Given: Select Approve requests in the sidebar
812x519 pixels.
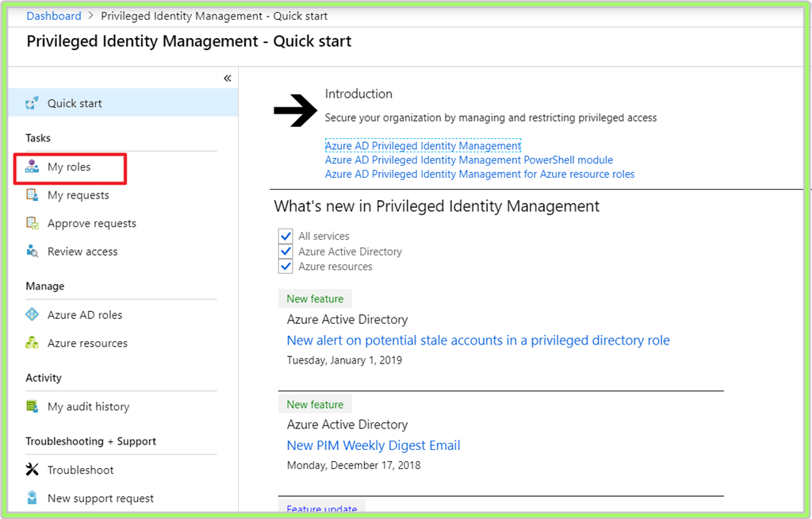Looking at the screenshot, I should click(x=91, y=223).
